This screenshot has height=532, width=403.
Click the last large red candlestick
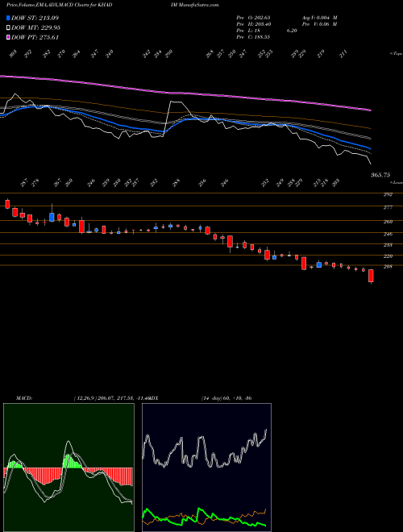tap(371, 276)
